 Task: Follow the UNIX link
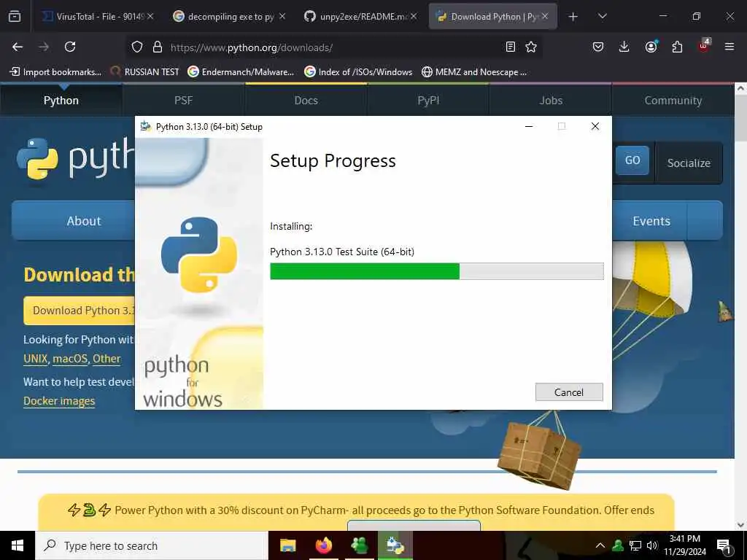(36, 359)
